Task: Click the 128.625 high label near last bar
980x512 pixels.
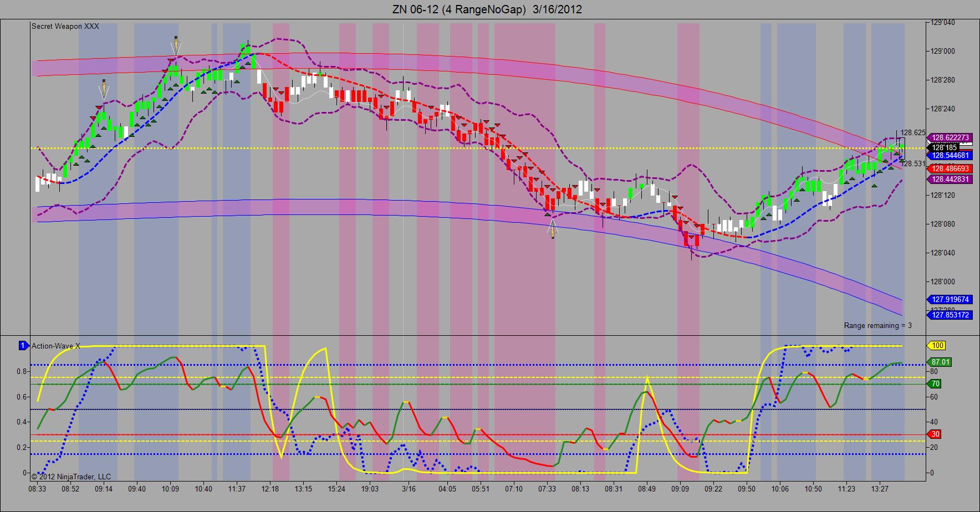Action: pos(912,132)
